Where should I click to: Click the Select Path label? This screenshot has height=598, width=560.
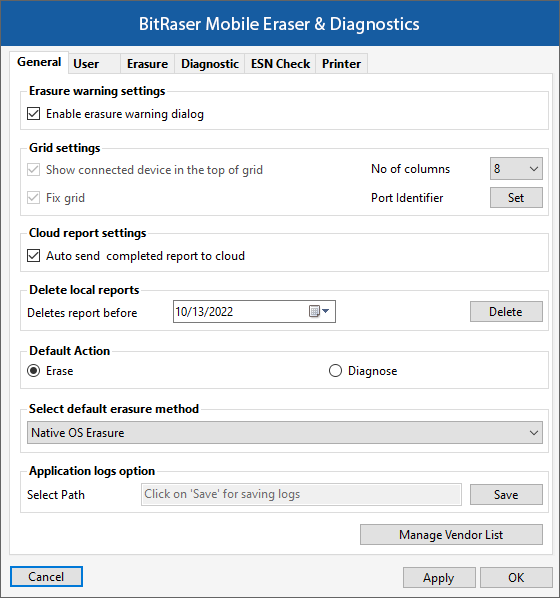(56, 495)
